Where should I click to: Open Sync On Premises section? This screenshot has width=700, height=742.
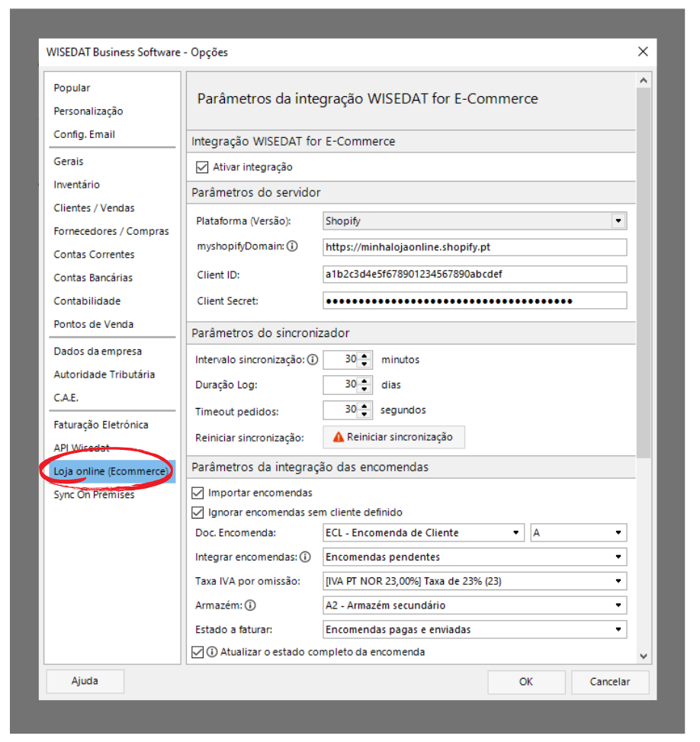point(95,495)
